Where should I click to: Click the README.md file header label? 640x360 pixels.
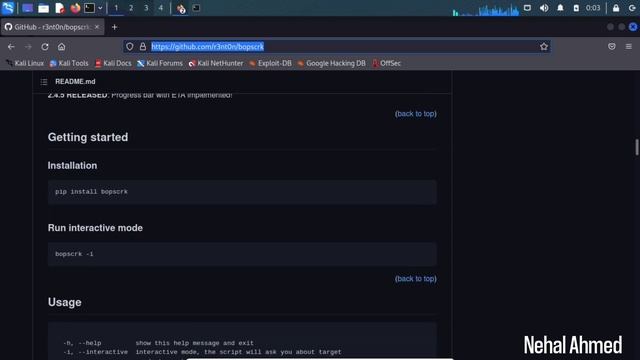tap(75, 82)
